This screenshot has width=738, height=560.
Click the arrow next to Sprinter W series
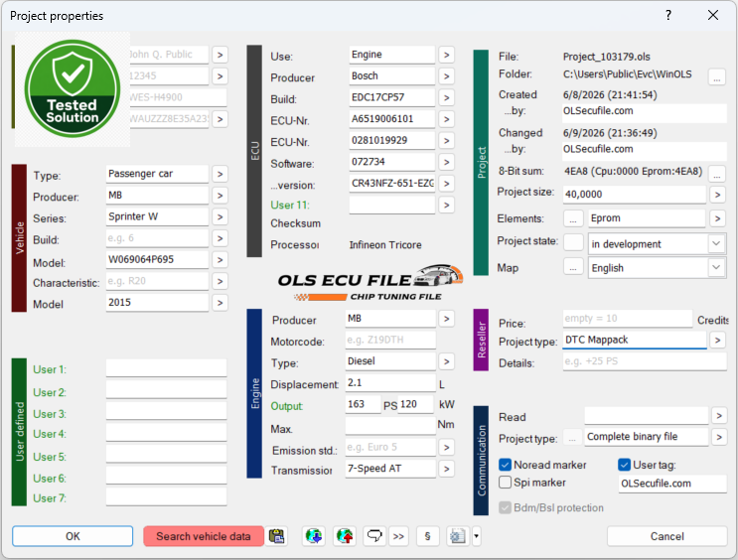(x=220, y=216)
